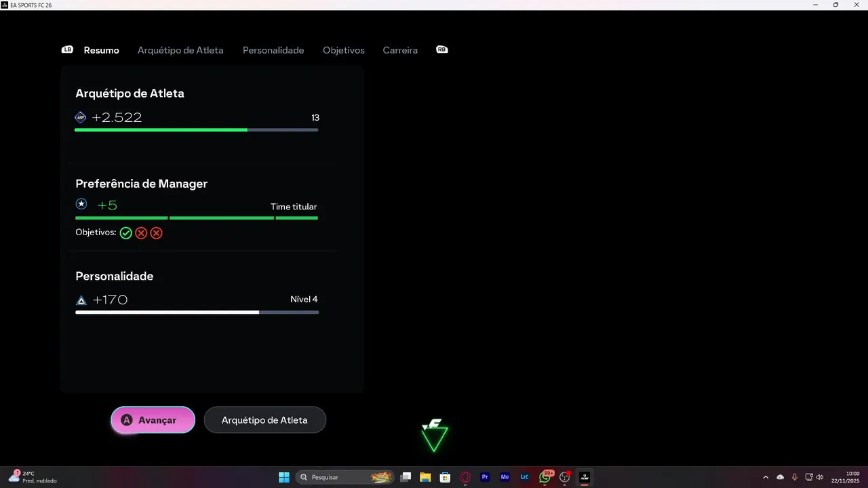
Task: Open File Explorer from the taskbar
Action: coord(425,477)
